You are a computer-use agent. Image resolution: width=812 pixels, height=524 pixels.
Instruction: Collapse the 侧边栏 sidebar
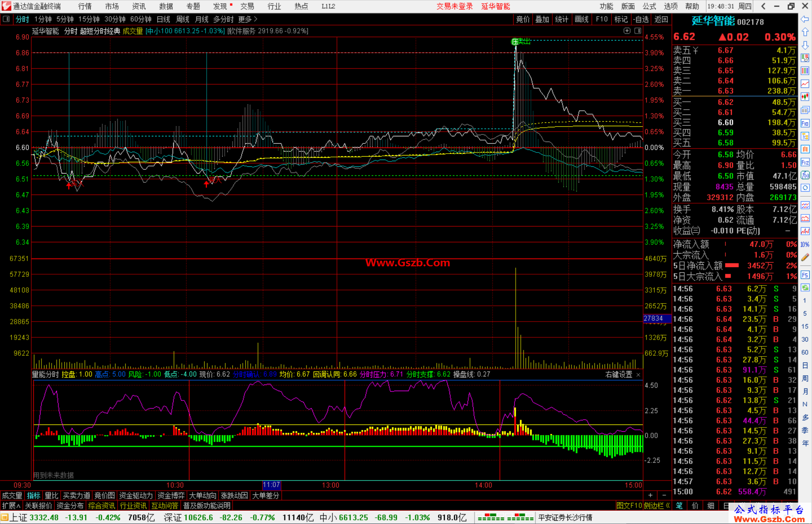point(657,506)
